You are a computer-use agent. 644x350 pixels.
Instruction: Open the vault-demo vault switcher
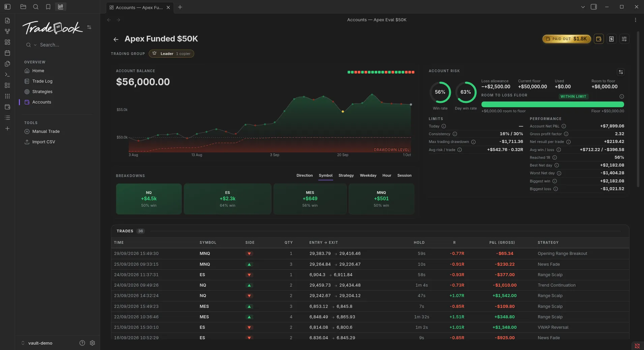click(x=37, y=343)
